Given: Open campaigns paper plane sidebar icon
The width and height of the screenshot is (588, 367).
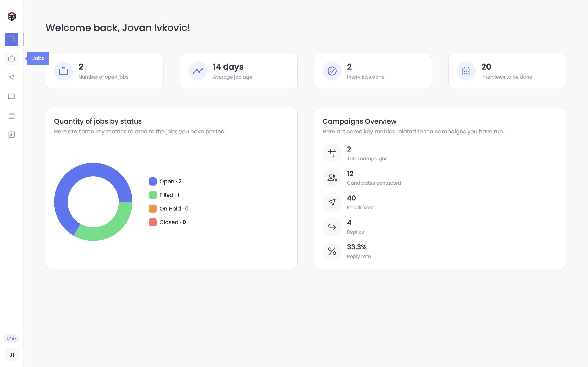Looking at the screenshot, I should 11,77.
